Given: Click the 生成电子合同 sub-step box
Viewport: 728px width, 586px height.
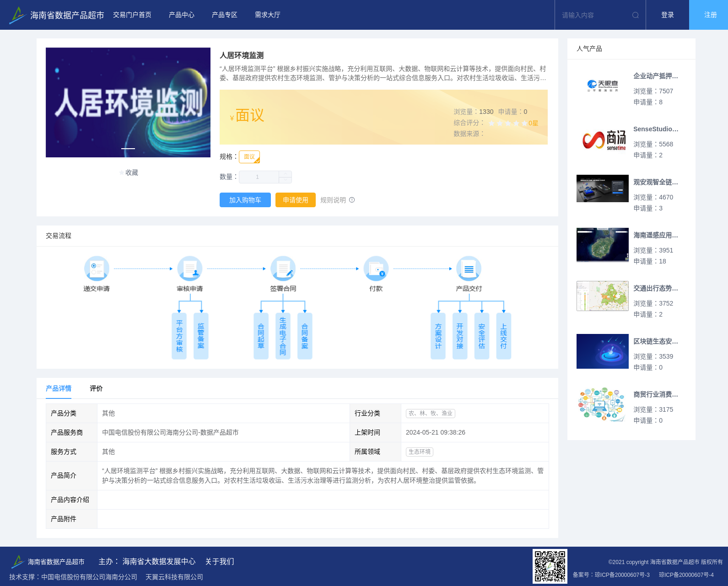Looking at the screenshot, I should click(283, 336).
